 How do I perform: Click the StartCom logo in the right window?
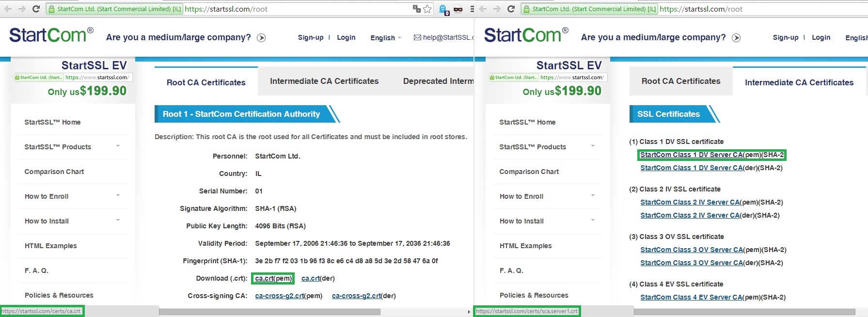[526, 35]
